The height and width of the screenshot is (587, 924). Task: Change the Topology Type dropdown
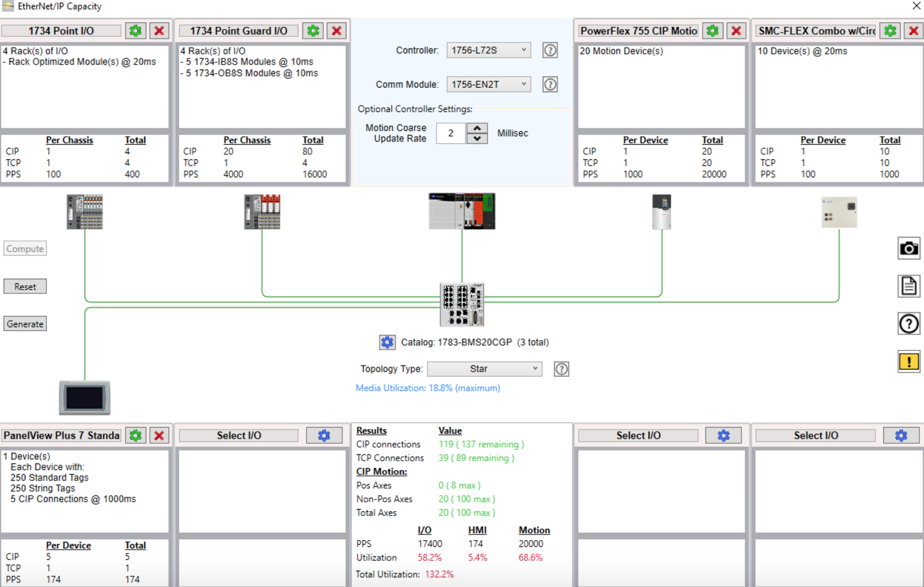(484, 369)
